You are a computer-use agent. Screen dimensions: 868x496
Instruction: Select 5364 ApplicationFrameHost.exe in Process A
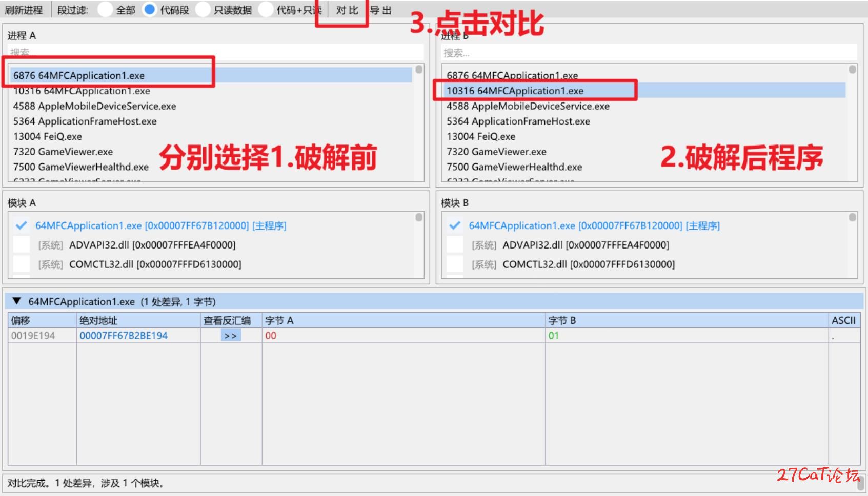[211, 121]
